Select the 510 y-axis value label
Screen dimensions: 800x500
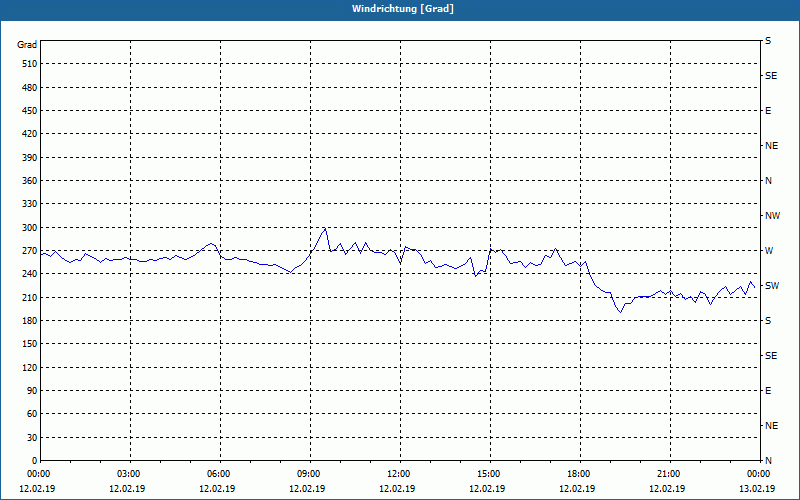(30, 64)
